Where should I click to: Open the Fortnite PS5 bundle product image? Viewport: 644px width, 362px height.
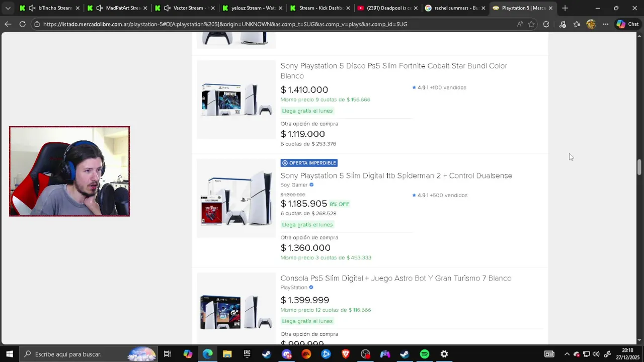[236, 100]
